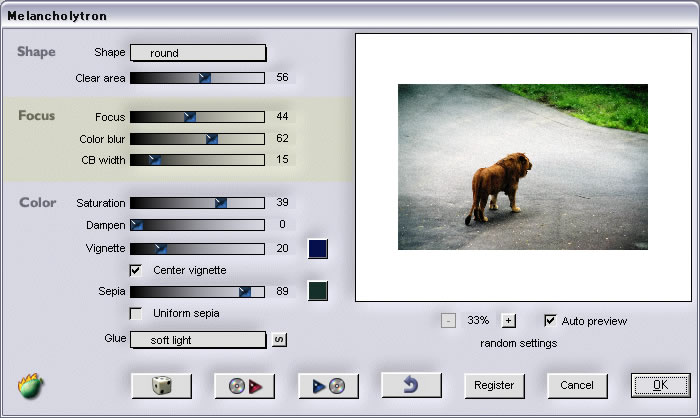The width and height of the screenshot is (700, 418).
Task: Click the 33% zoom level text
Action: point(478,321)
